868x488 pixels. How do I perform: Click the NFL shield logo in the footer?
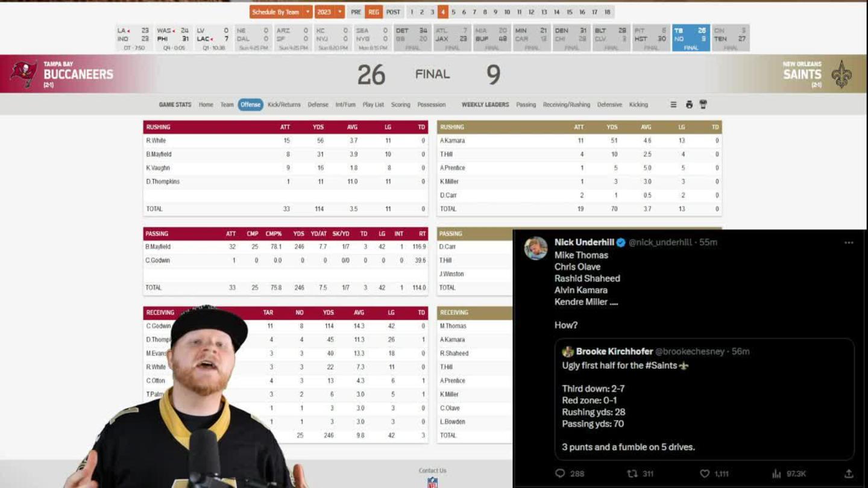432,482
